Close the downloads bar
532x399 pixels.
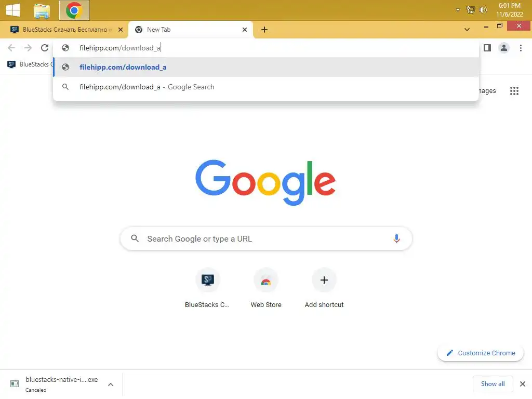(523, 384)
